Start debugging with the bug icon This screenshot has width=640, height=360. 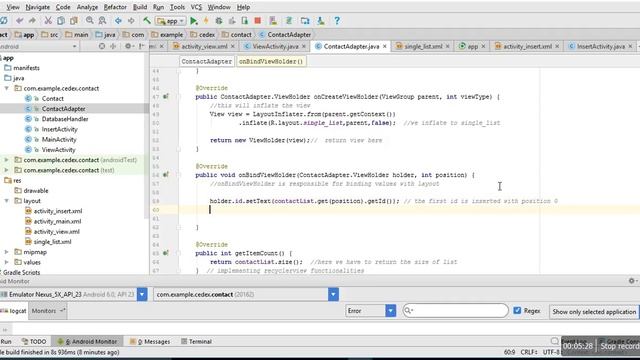coord(219,21)
